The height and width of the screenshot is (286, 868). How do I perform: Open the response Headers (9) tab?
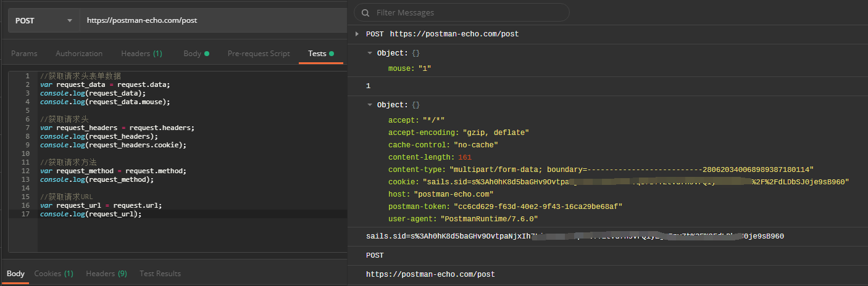pyautogui.click(x=106, y=273)
